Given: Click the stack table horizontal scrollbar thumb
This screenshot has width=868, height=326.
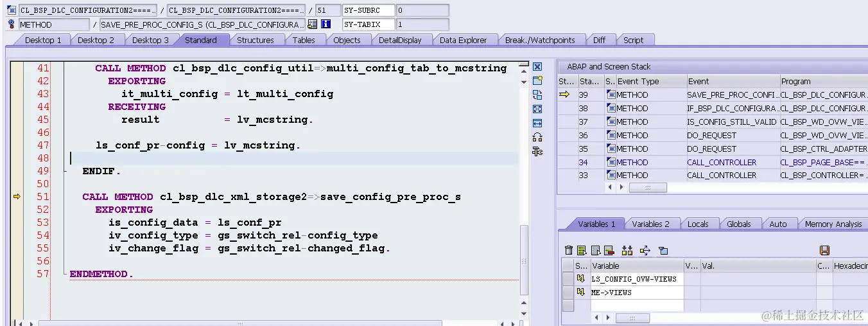Looking at the screenshot, I should [648, 188].
